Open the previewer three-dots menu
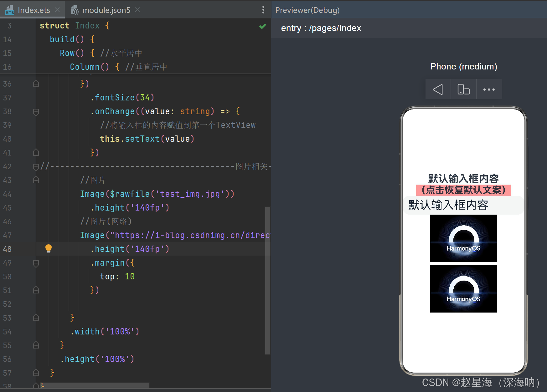 489,89
